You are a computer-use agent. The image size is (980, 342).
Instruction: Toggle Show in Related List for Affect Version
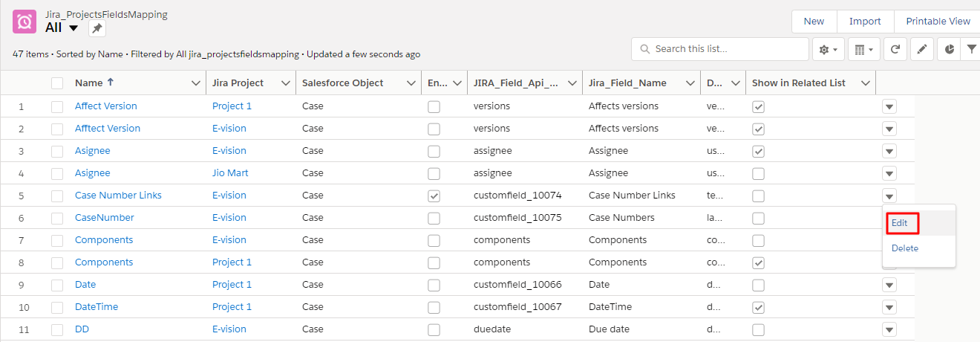tap(758, 106)
